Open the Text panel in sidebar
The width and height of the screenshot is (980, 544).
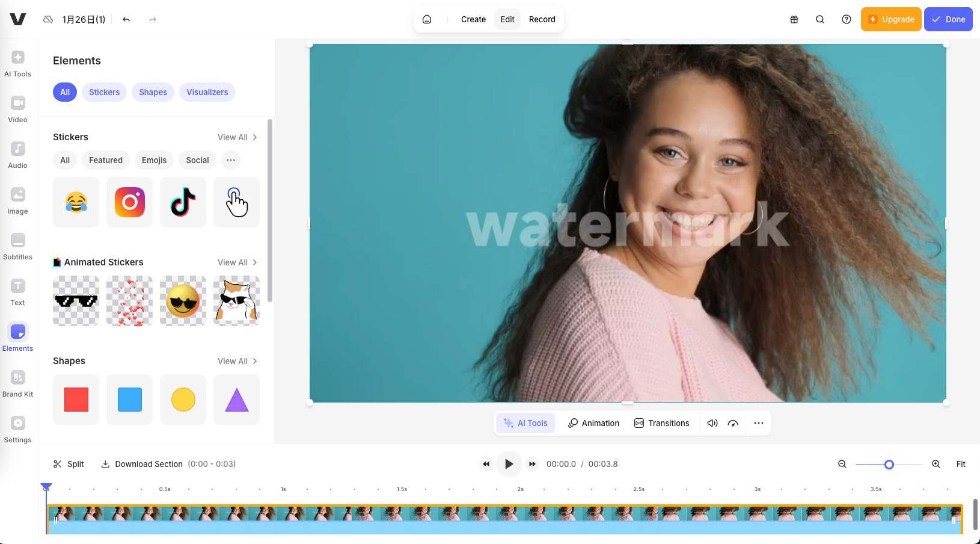coord(17,291)
